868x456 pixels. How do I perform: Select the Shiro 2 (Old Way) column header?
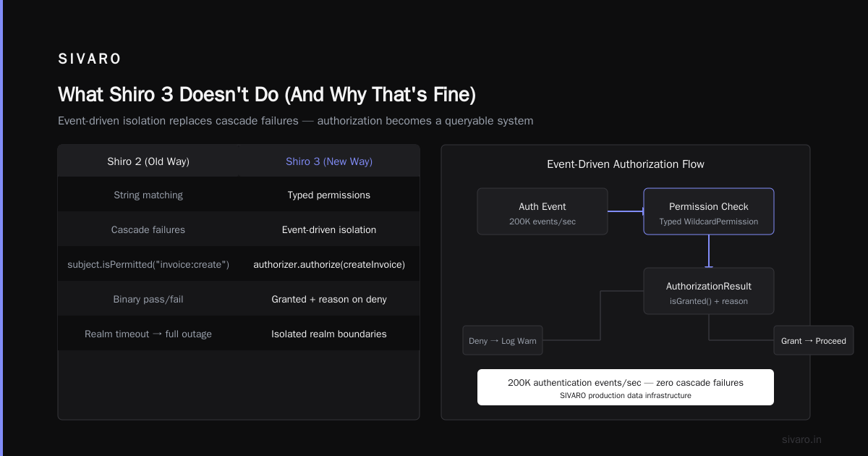coord(148,161)
